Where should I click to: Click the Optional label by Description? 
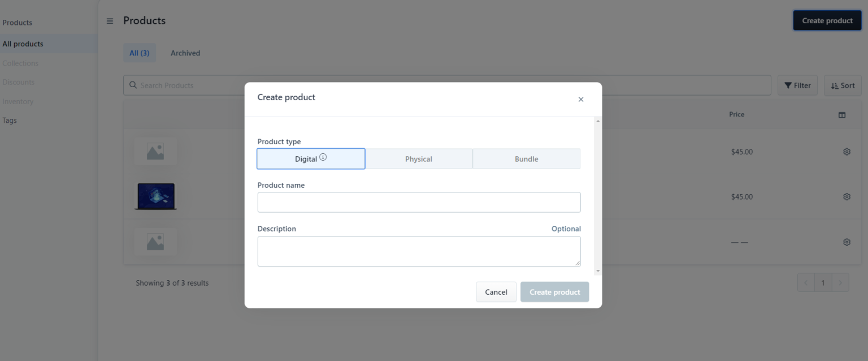tap(566, 229)
